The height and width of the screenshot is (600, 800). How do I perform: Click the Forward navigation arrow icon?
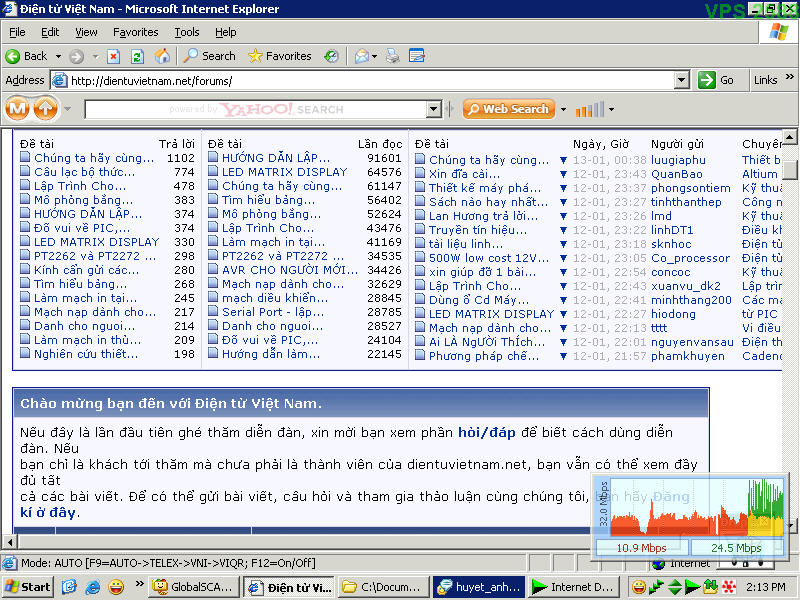(x=77, y=56)
